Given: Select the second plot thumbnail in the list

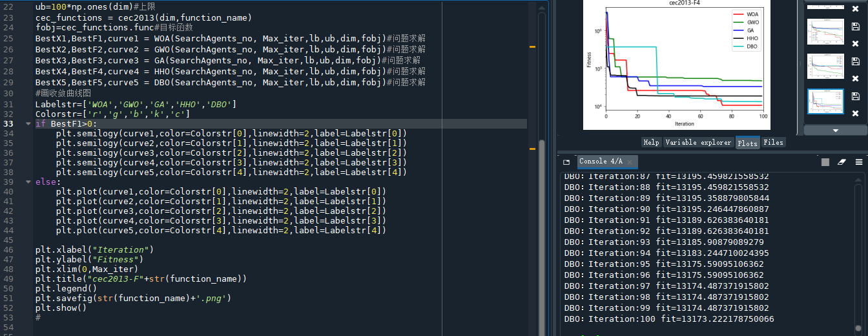Looking at the screenshot, I should point(825,32).
